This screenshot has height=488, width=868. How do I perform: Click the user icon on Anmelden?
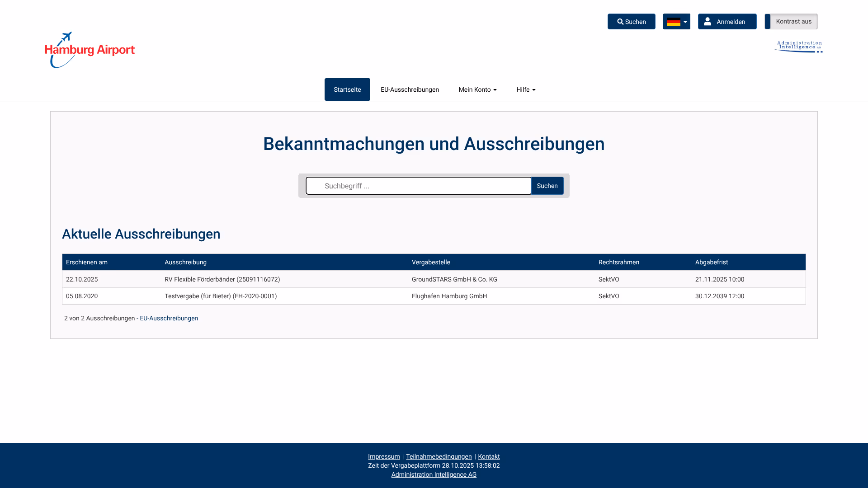coord(708,22)
